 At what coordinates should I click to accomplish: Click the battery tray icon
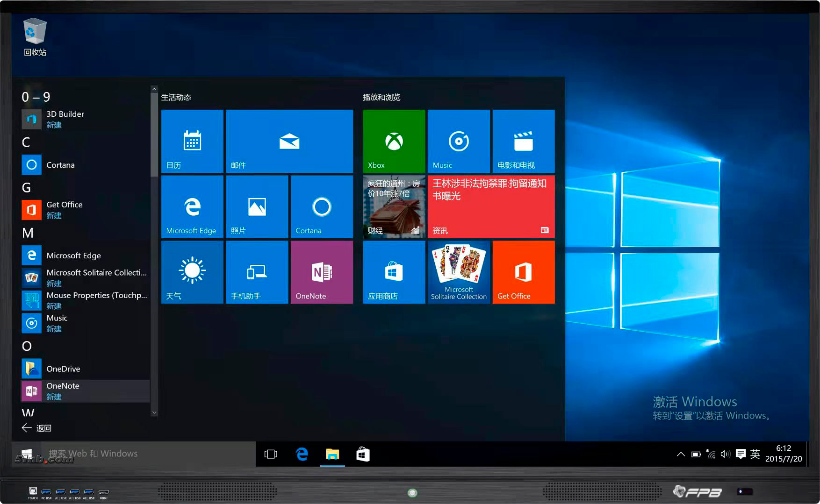[696, 454]
